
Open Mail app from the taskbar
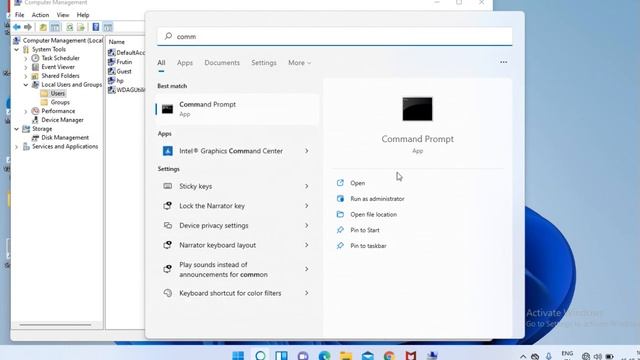click(367, 356)
